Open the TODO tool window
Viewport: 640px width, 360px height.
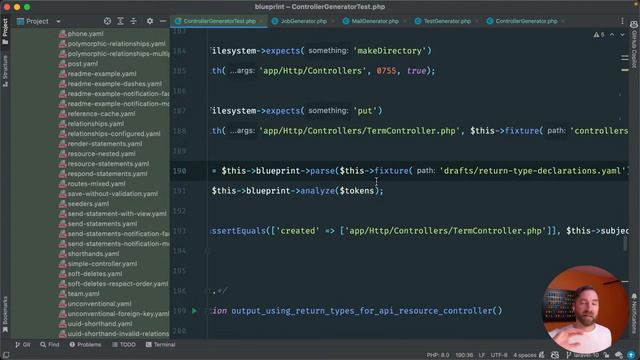tap(124, 345)
